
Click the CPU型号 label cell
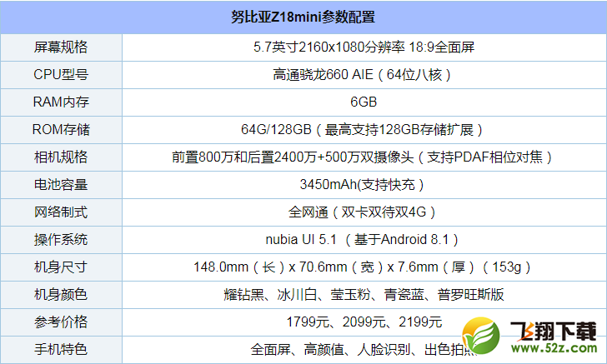point(61,75)
